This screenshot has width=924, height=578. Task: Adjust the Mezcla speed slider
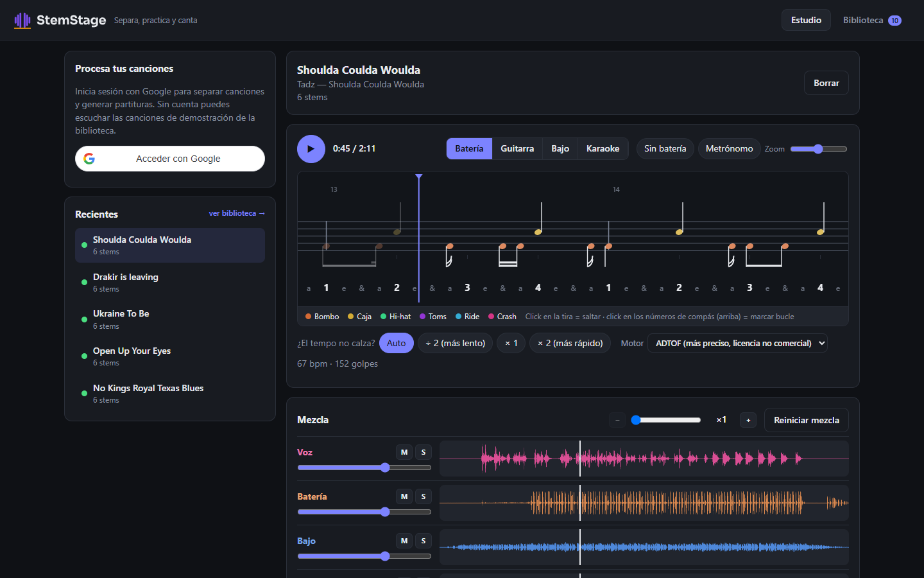[666, 420]
